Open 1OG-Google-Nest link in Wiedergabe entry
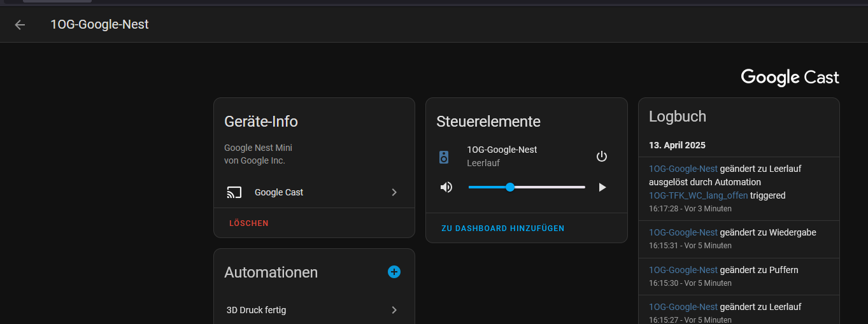 coord(683,232)
